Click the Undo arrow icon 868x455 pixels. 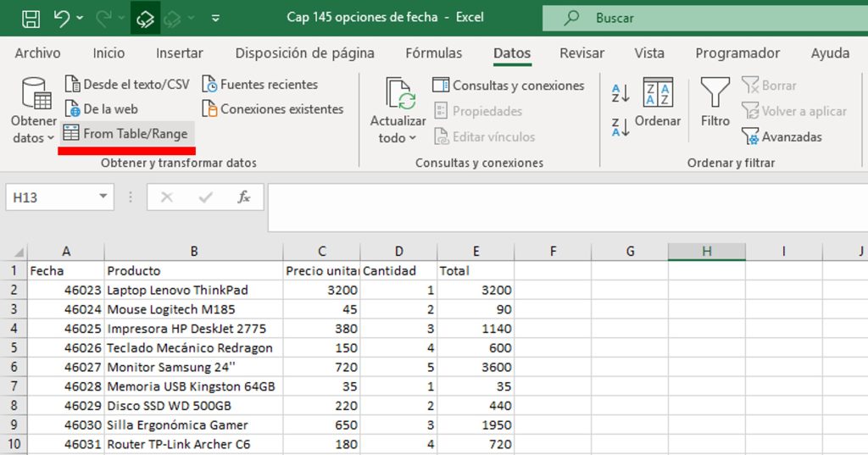(61, 19)
